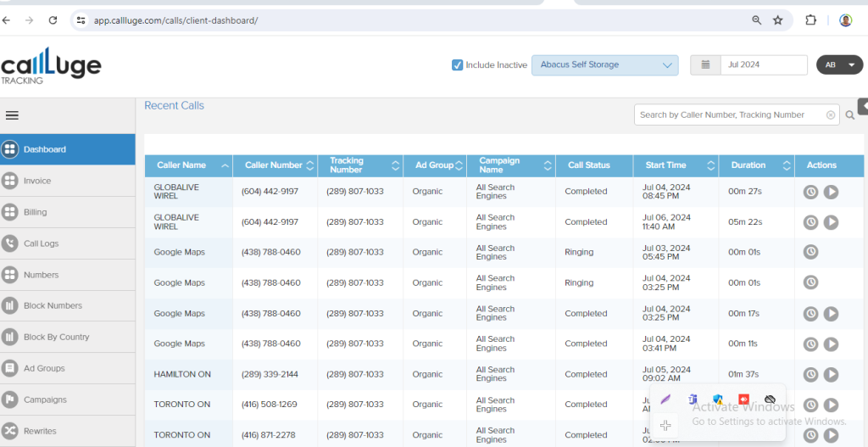Click the search magnifier icon beside search box
The width and height of the screenshot is (868, 447).
pos(850,115)
